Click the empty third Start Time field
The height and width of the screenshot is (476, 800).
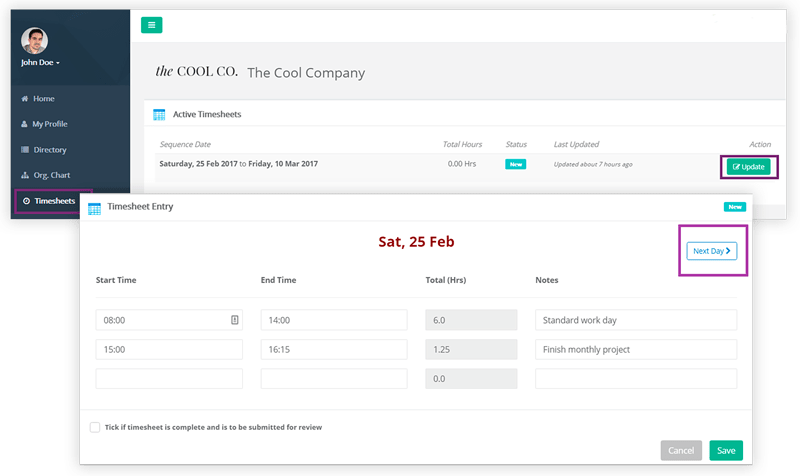click(169, 379)
